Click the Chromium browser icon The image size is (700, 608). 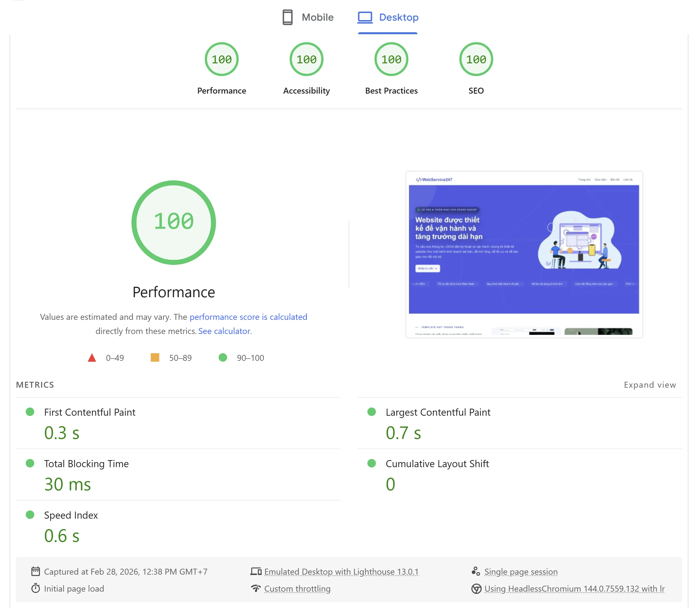(x=476, y=589)
